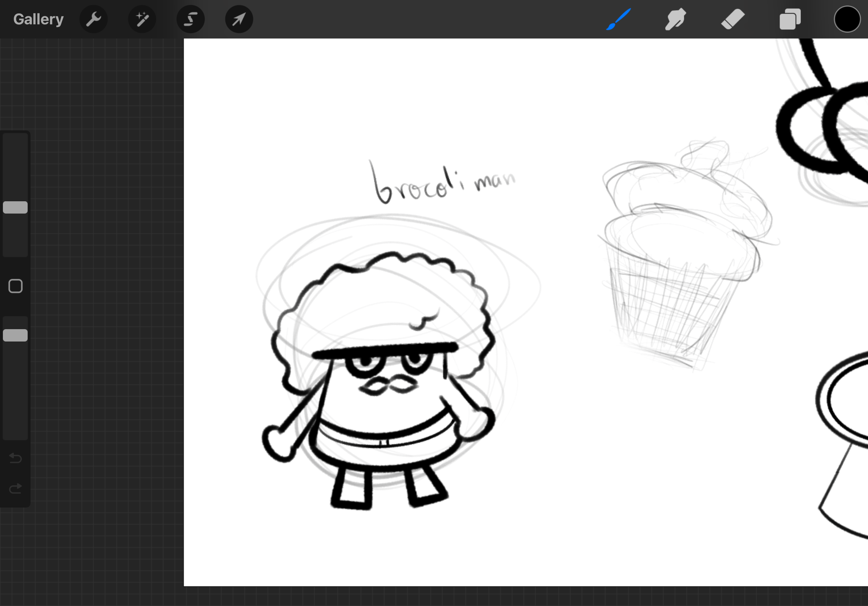868x606 pixels.
Task: Select the Brush paint tool
Action: coord(619,19)
